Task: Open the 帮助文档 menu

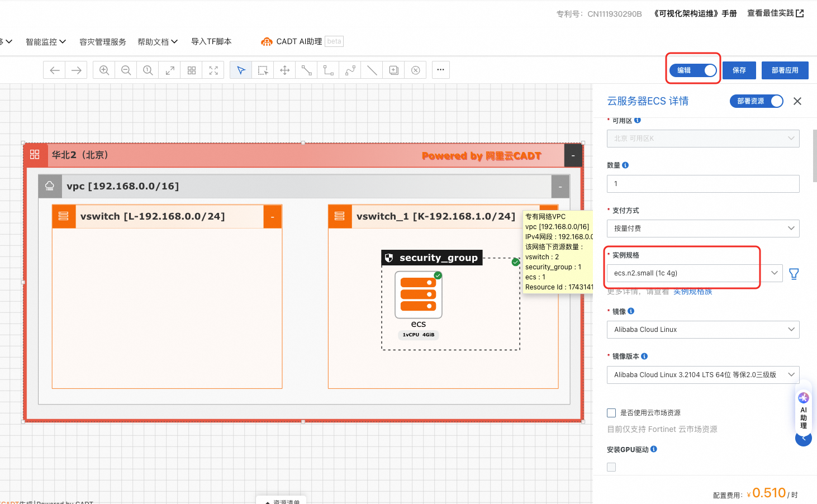Action: coord(158,42)
